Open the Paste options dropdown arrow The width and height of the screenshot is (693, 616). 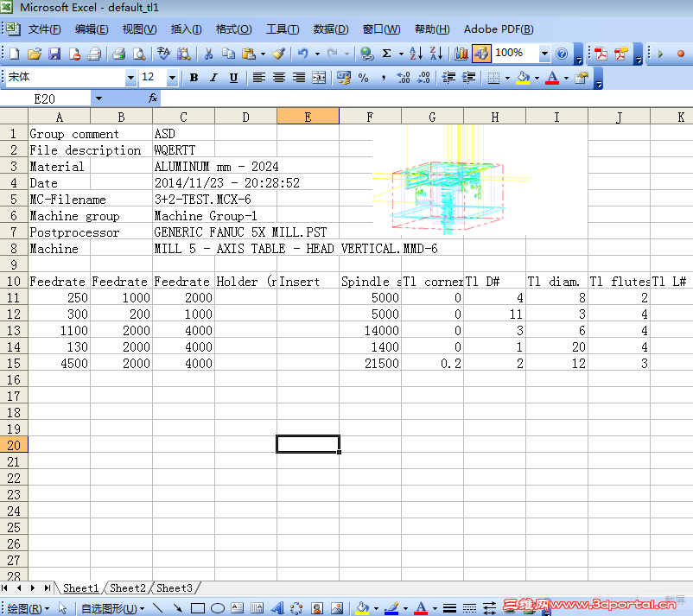click(263, 54)
